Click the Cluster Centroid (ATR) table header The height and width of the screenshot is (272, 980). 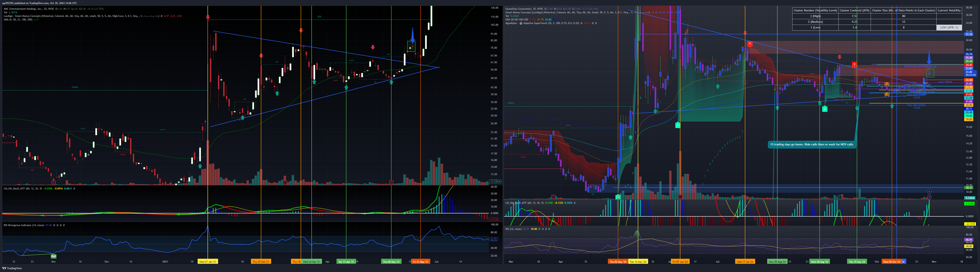[854, 10]
